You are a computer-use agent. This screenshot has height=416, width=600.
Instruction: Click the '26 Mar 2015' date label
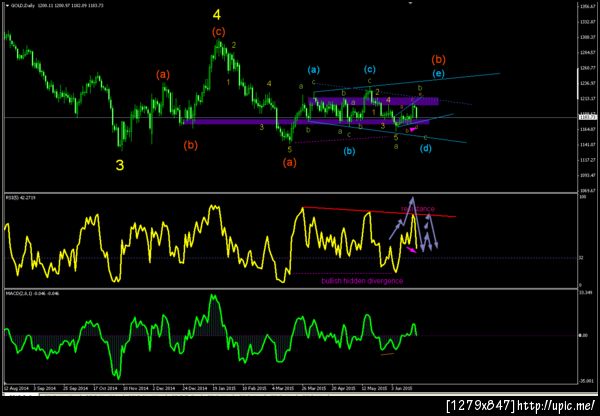pyautogui.click(x=314, y=388)
